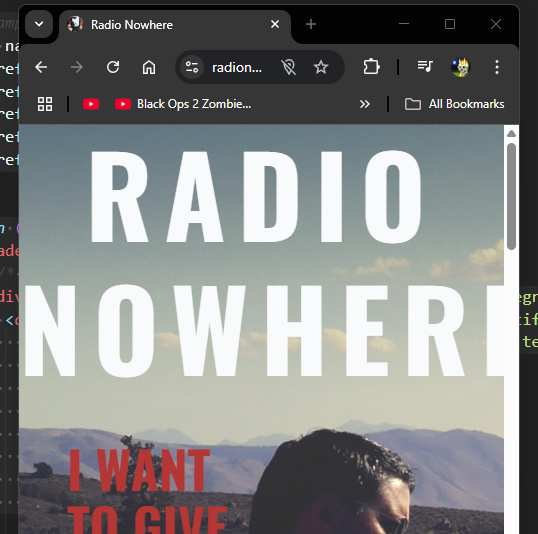Open the unlabeled YouTube bookmark
Image resolution: width=538 pixels, height=534 pixels.
pyautogui.click(x=91, y=104)
